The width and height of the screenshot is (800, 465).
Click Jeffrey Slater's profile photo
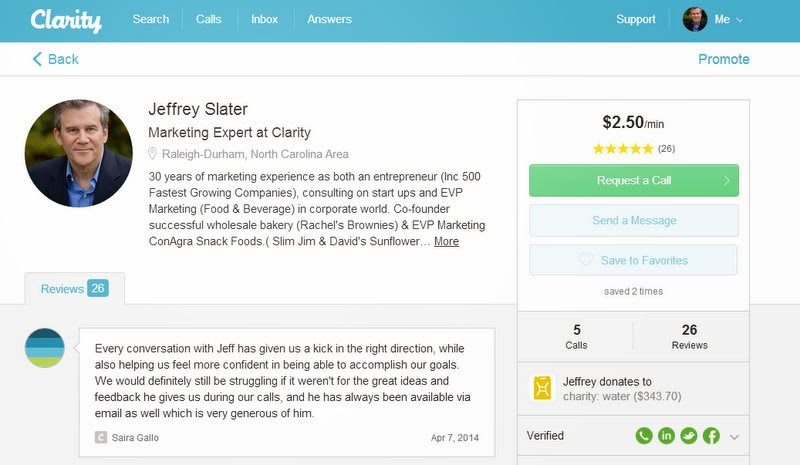pyautogui.click(x=79, y=153)
